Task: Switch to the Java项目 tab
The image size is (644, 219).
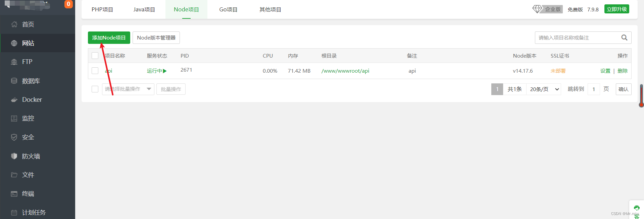Action: click(144, 9)
